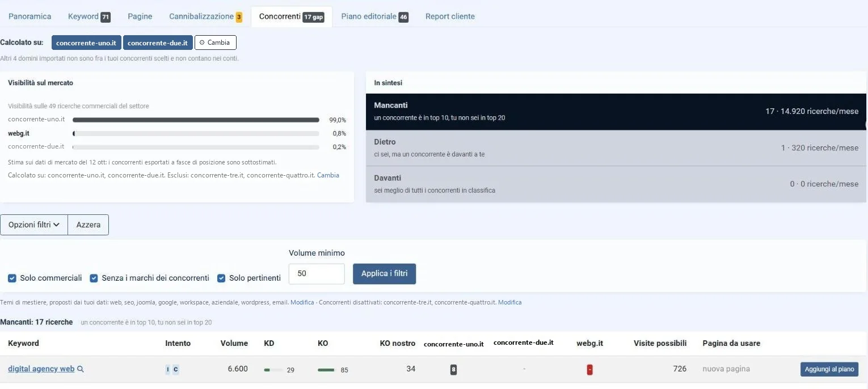Image resolution: width=868 pixels, height=389 pixels.
Task: Select the Dietro summary row
Action: (616, 148)
